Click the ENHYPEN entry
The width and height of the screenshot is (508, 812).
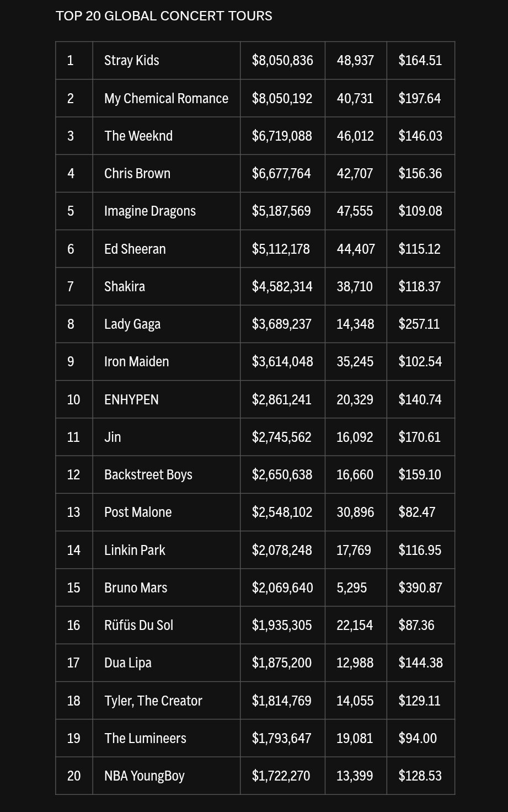[131, 399]
